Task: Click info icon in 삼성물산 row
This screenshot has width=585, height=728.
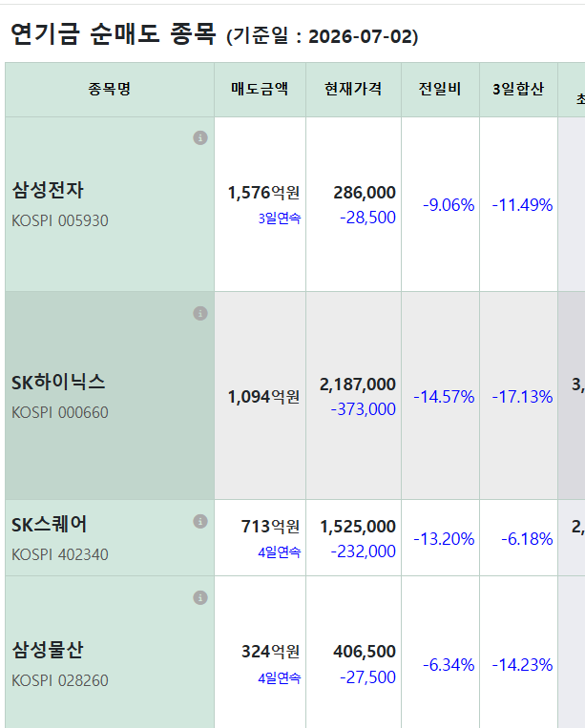Action: (200, 597)
